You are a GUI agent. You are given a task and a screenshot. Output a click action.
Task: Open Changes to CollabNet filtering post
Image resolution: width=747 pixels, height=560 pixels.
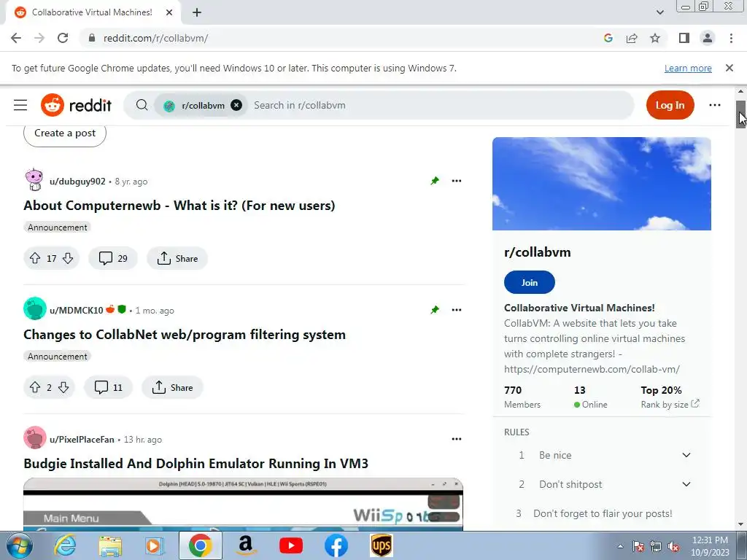185,335
